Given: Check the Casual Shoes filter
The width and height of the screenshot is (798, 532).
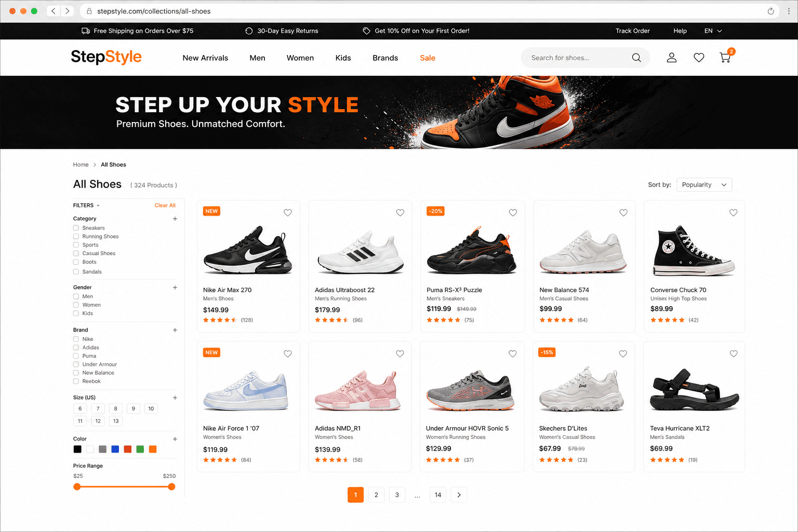Looking at the screenshot, I should (76, 254).
